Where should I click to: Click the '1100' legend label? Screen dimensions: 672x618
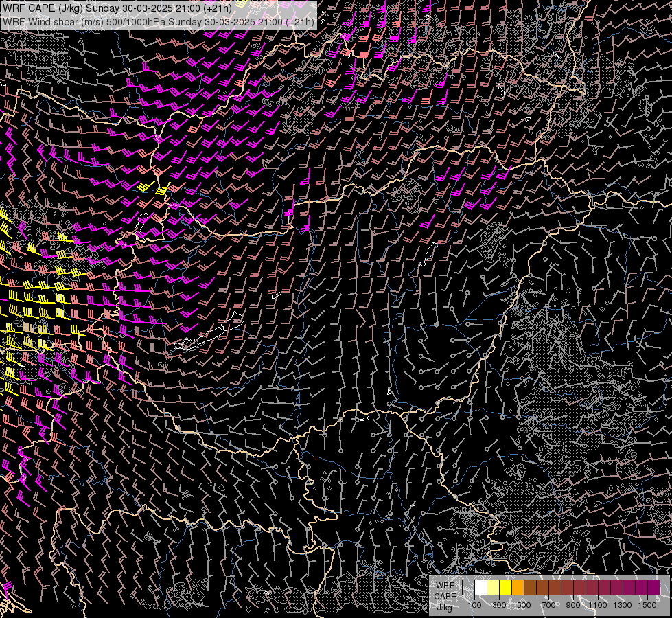pos(597,605)
